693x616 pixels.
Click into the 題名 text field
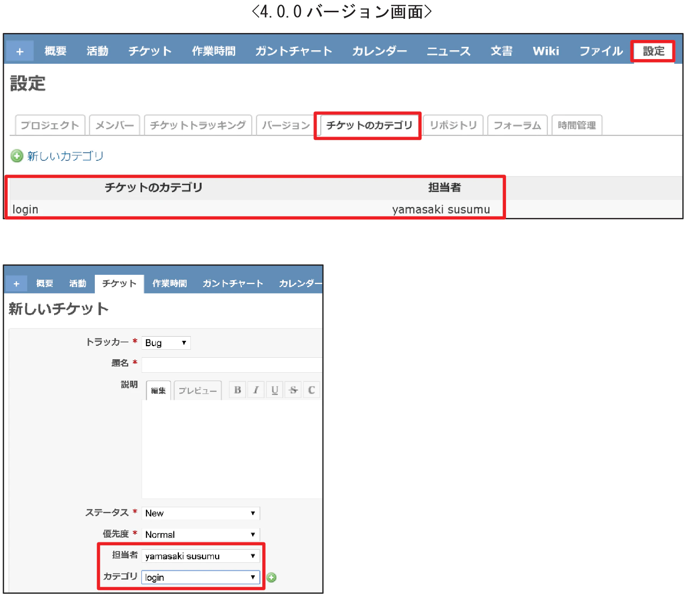pos(232,365)
